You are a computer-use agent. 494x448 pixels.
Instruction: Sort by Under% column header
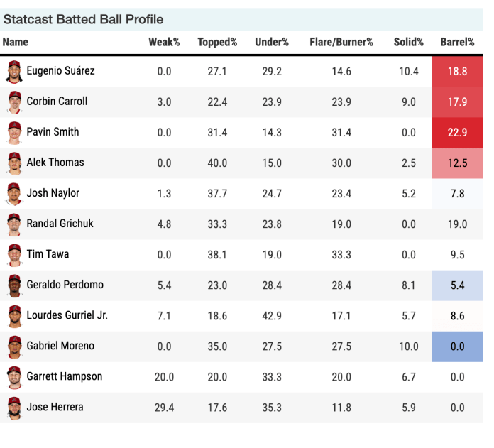[272, 42]
